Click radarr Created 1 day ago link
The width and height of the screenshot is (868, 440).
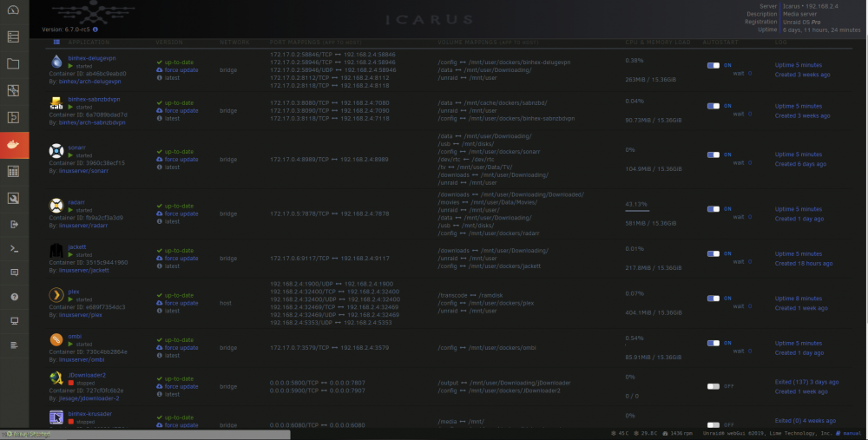tap(799, 219)
